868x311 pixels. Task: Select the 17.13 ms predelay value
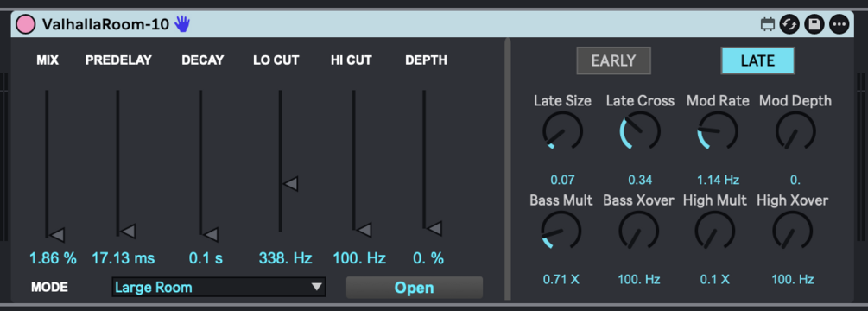124,258
